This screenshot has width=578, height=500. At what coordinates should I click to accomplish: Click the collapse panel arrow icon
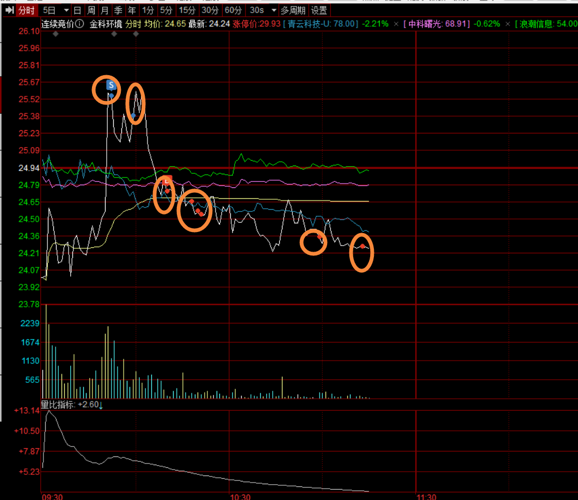[10, 11]
